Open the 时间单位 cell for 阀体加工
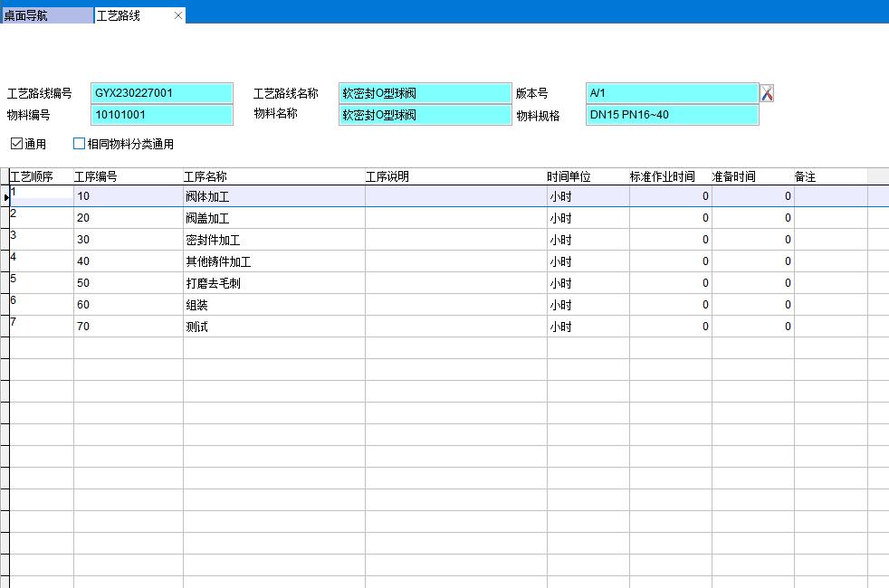The height and width of the screenshot is (588, 889). click(x=588, y=196)
